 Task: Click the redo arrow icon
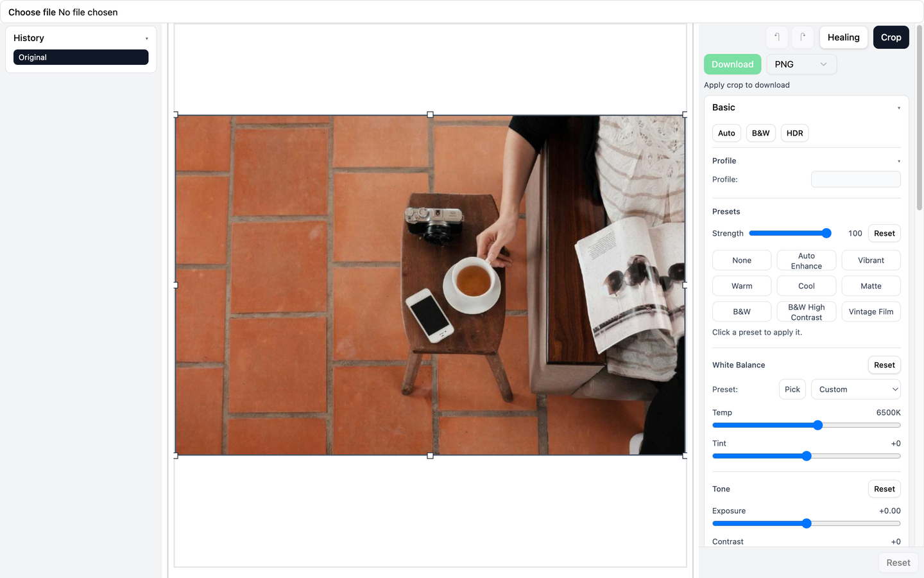point(803,37)
